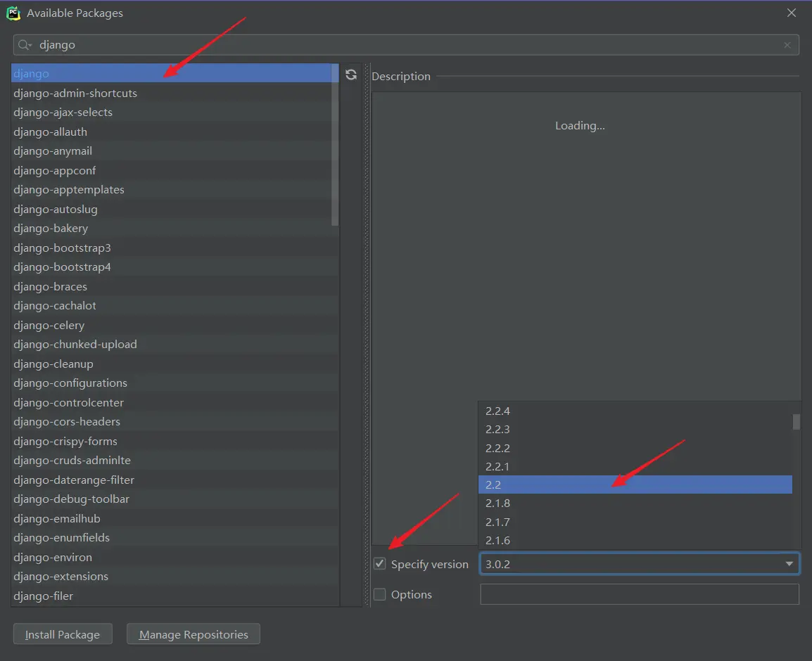This screenshot has width=812, height=661.
Task: Pick django-braces in the list
Action: (175, 287)
